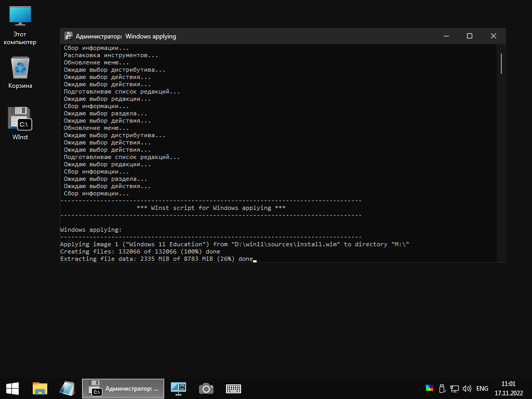The width and height of the screenshot is (532, 399).
Task: Click the 'Windows applying:' label line
Action: point(91,230)
